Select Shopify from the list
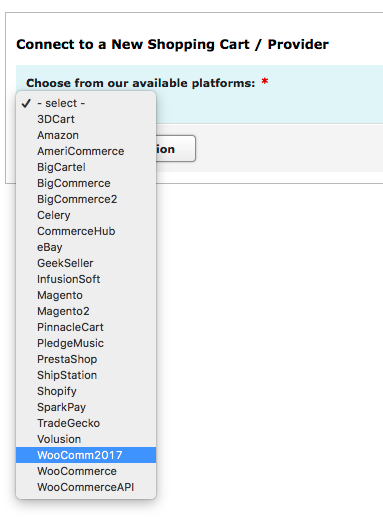This screenshot has width=383, height=528. click(x=86, y=391)
